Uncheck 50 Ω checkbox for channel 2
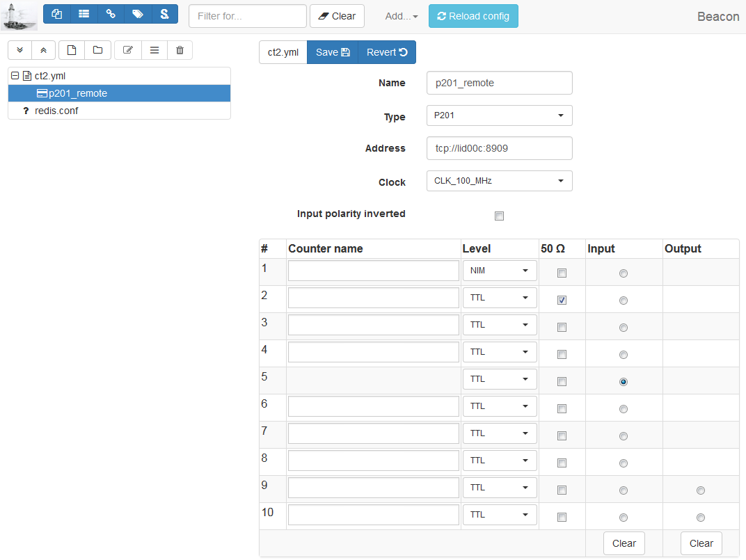This screenshot has width=746, height=560. tap(562, 301)
